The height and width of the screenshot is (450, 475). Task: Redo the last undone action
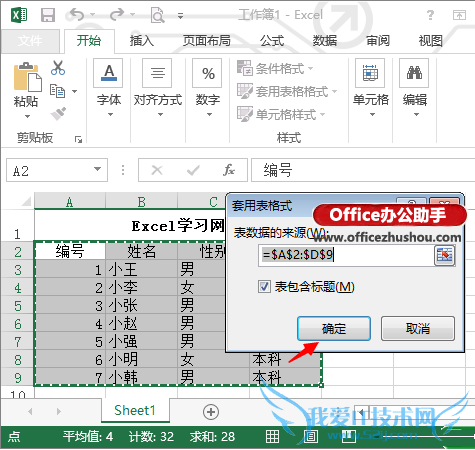coord(117,15)
